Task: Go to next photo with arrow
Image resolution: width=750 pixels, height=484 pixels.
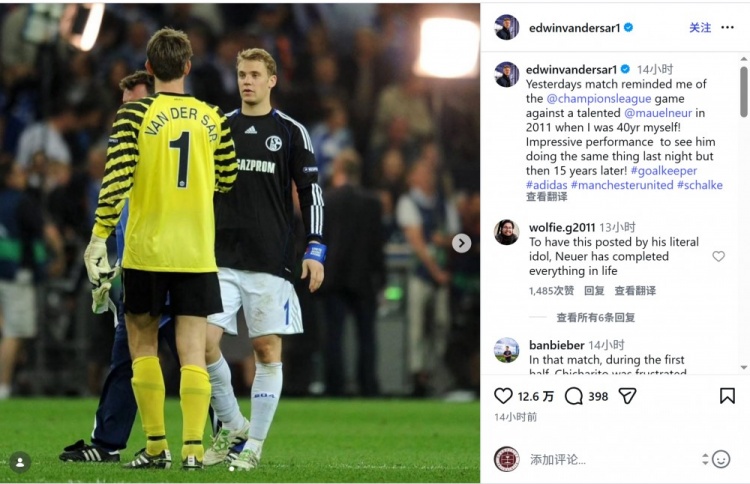Action: [x=461, y=243]
